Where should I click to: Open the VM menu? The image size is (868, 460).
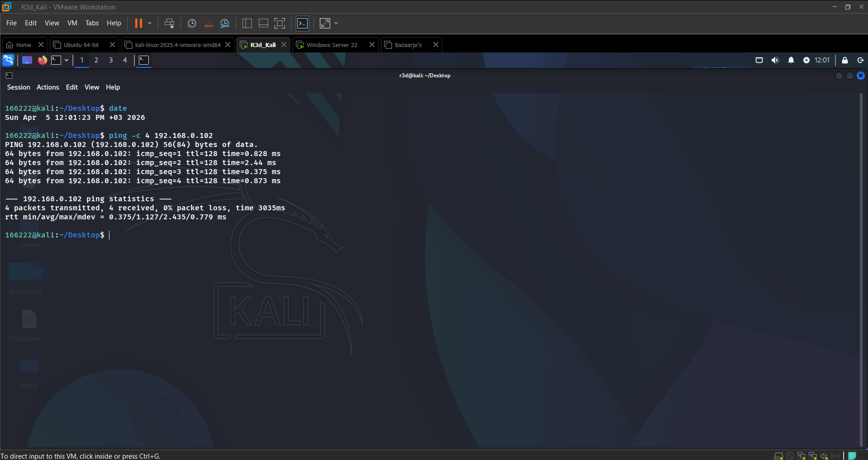tap(72, 23)
